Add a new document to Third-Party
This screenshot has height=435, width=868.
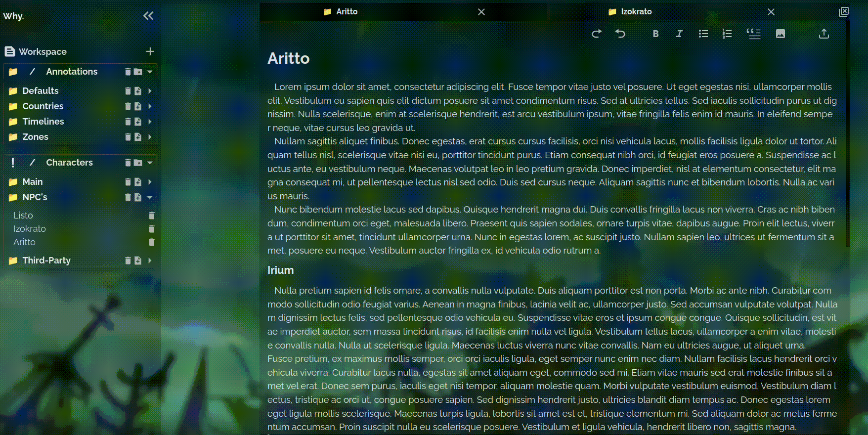click(x=138, y=261)
